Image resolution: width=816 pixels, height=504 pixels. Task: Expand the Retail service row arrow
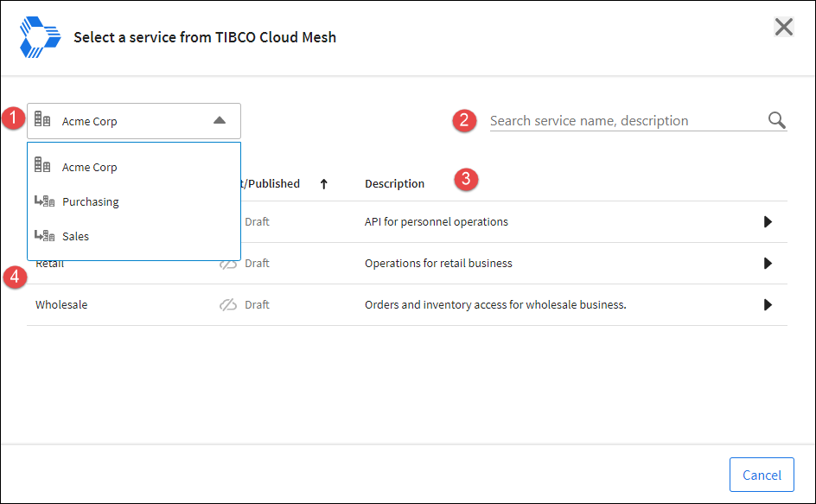pos(768,264)
